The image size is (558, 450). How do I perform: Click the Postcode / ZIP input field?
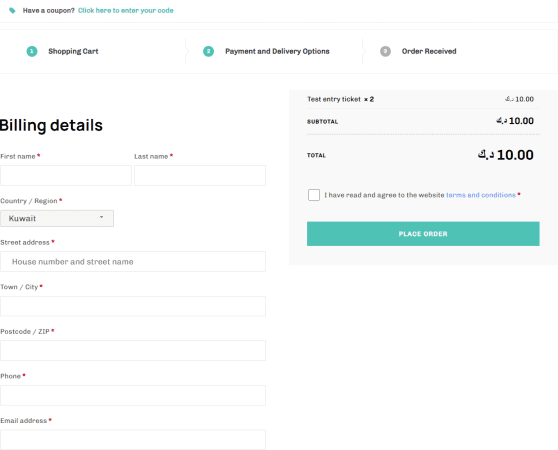point(133,350)
